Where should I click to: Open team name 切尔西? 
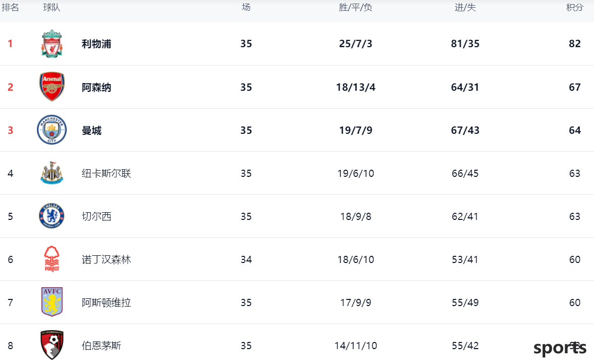96,217
